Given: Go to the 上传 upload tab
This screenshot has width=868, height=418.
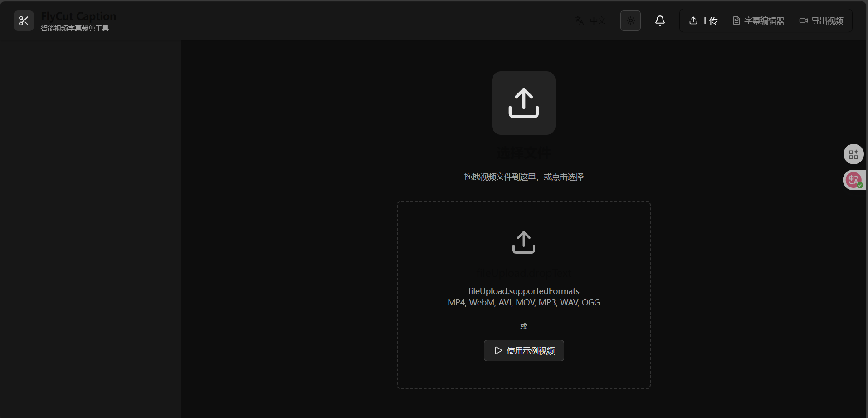Looking at the screenshot, I should pyautogui.click(x=703, y=20).
